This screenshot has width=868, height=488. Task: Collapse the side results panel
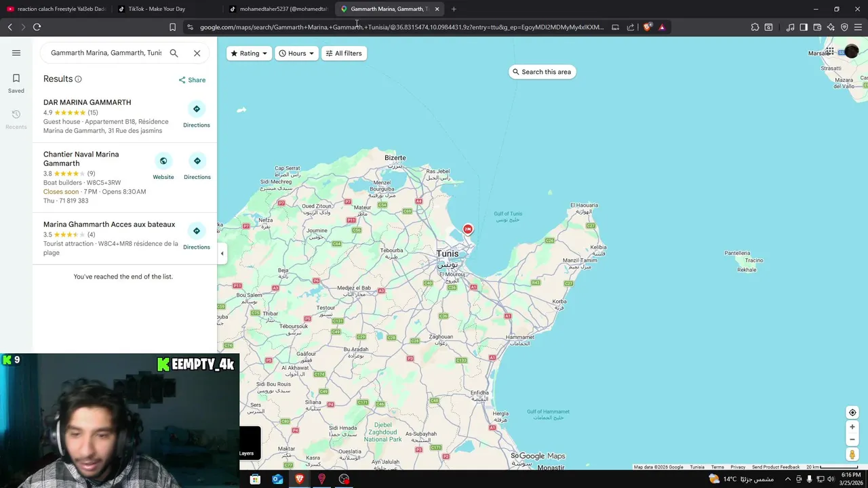(222, 253)
